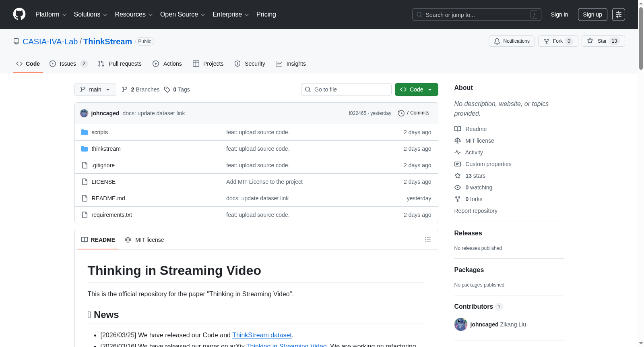
Task: Open the scripts folder
Action: click(99, 132)
